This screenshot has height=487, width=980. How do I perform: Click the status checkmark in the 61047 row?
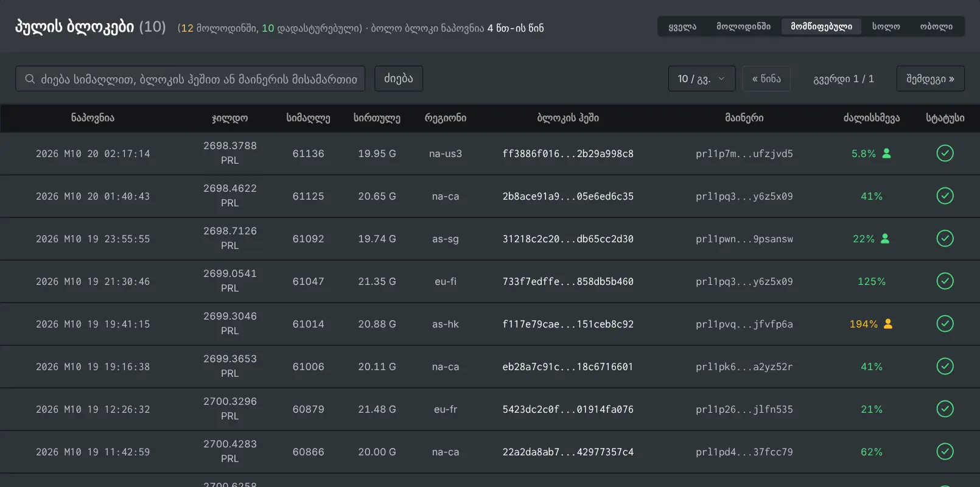point(945,281)
